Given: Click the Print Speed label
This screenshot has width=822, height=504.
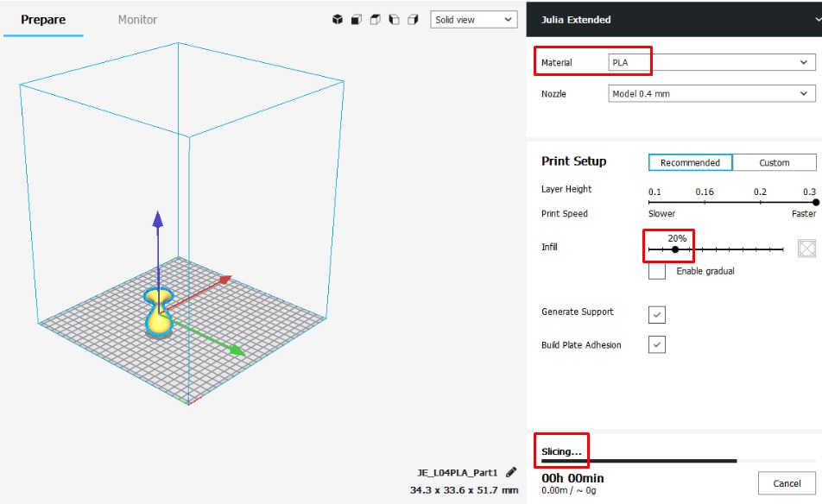Looking at the screenshot, I should coord(565,213).
